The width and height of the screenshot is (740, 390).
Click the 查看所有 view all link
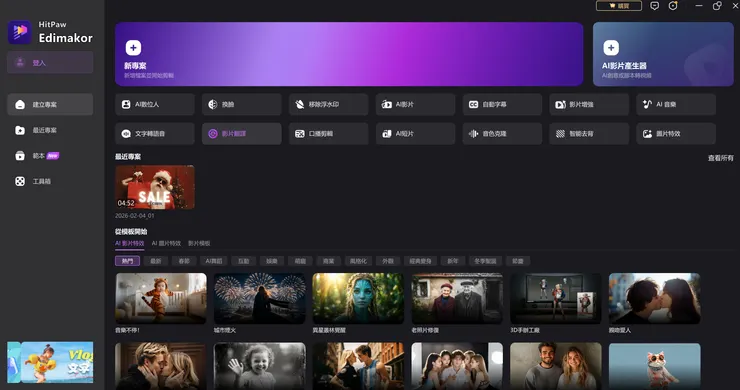tap(720, 158)
